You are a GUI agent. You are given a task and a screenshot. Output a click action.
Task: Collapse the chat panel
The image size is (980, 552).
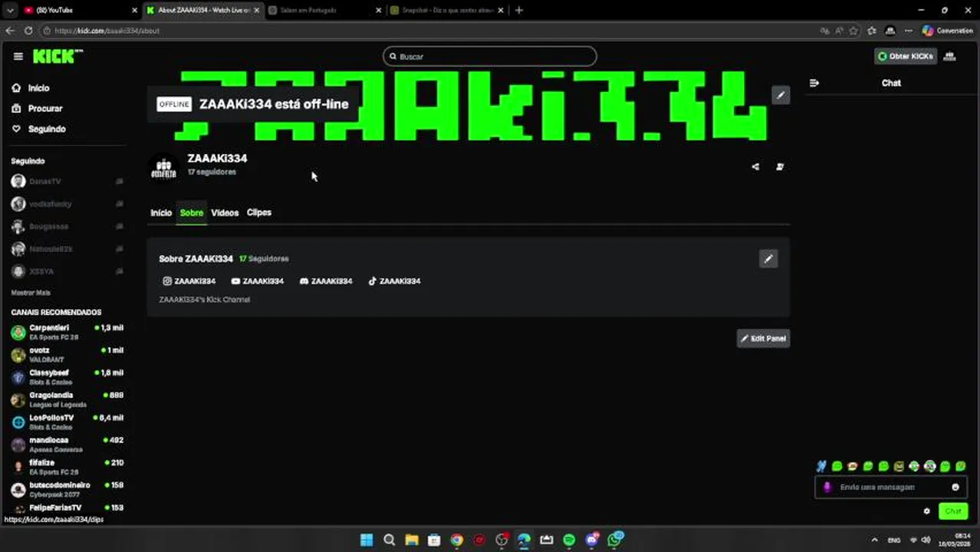(814, 83)
